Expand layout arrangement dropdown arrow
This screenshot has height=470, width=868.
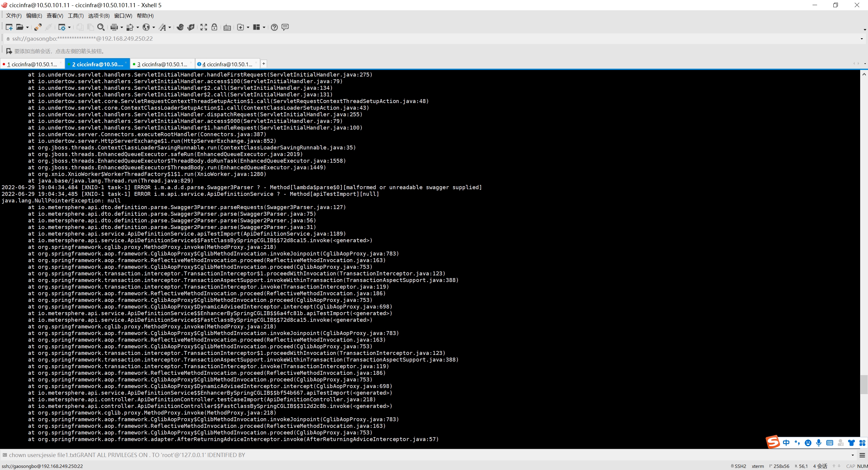click(264, 28)
